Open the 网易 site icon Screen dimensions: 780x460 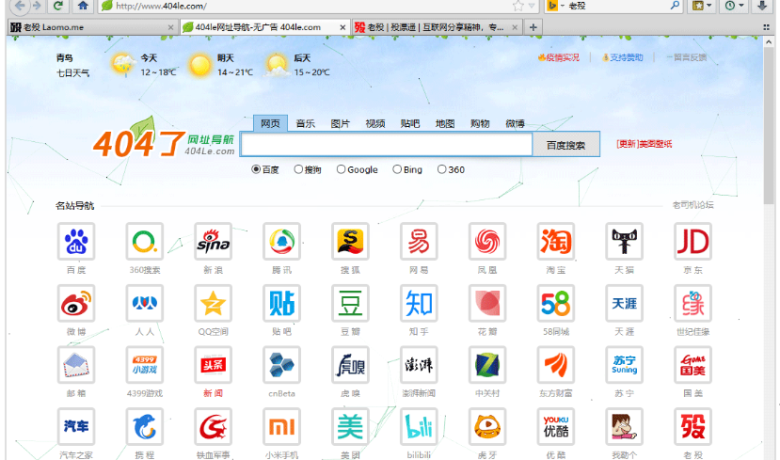(x=419, y=241)
